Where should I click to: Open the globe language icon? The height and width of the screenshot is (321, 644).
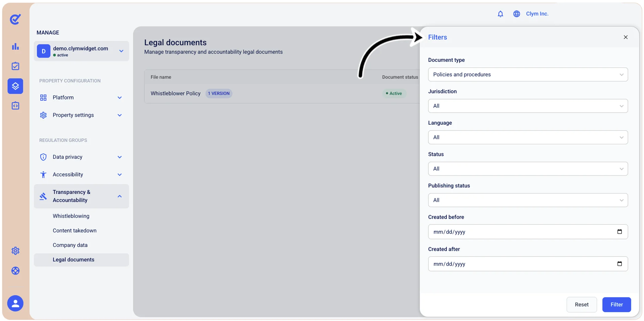tap(516, 14)
